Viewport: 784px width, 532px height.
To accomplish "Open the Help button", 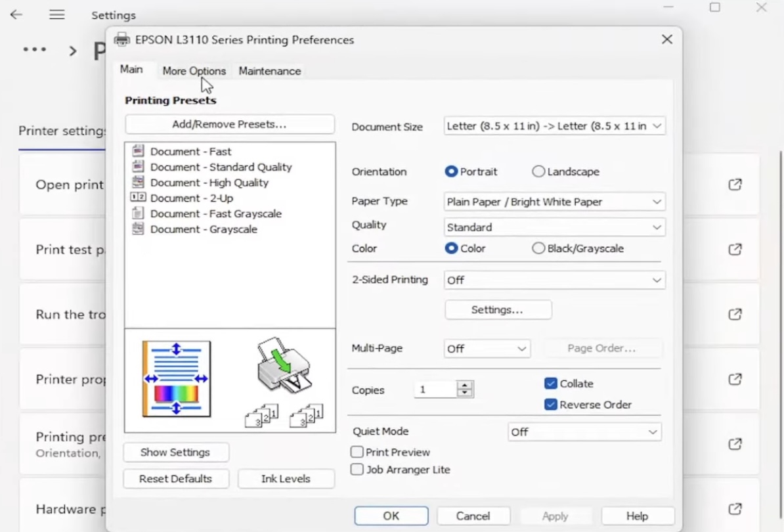I will point(638,516).
